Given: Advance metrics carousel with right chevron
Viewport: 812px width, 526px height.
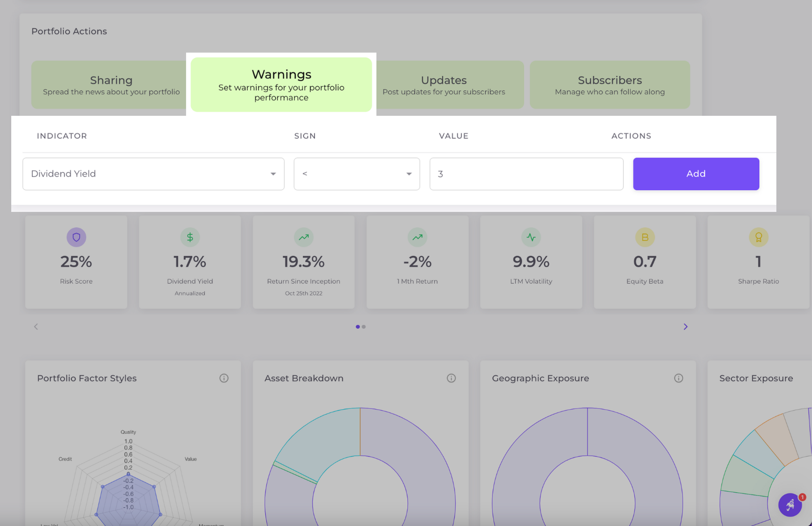Looking at the screenshot, I should coord(685,326).
